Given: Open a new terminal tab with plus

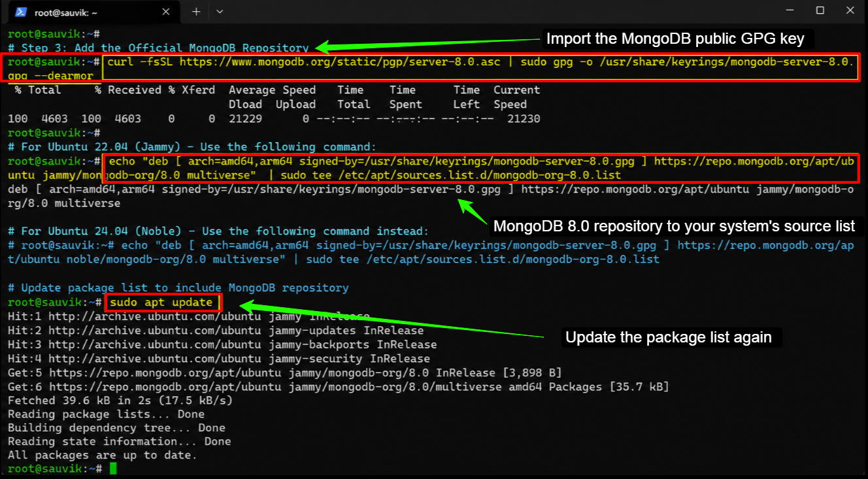Looking at the screenshot, I should 196,12.
